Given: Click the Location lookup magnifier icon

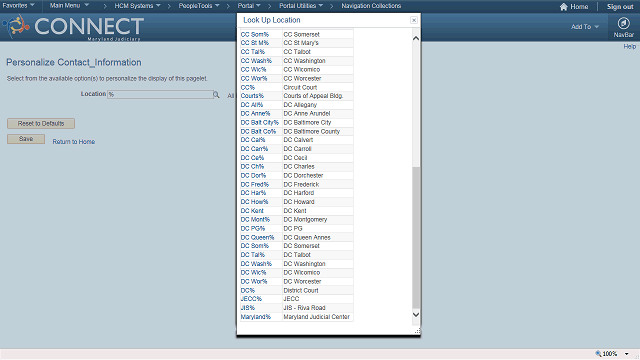Looking at the screenshot, I should pos(216,95).
